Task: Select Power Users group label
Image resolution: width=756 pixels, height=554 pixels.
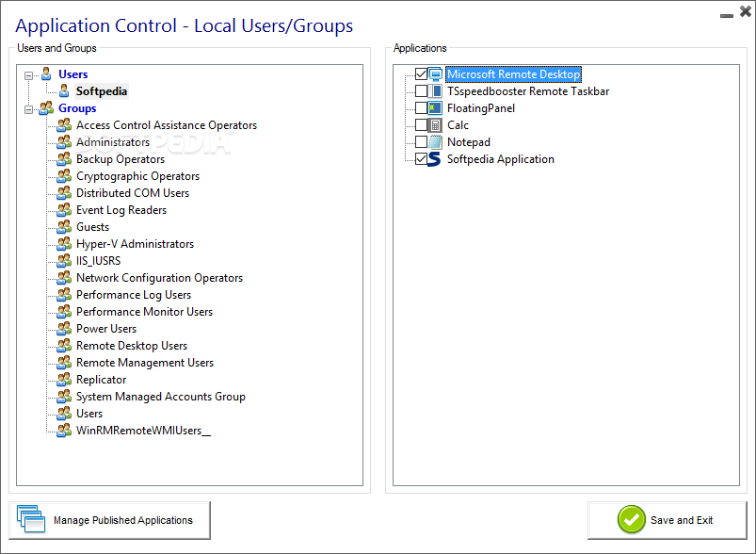Action: click(106, 329)
